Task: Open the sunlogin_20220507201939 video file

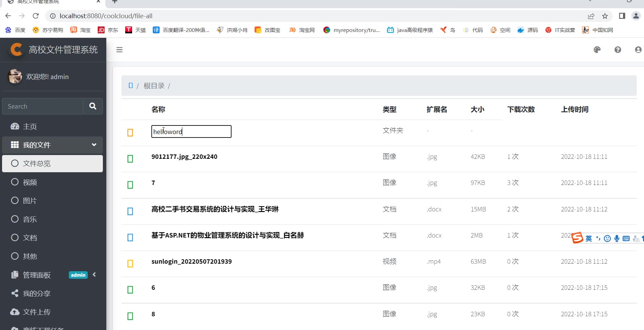Action: (191, 262)
